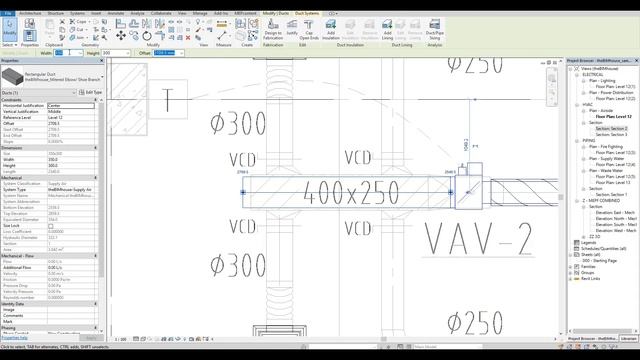Click the Cut clipboard icon
This screenshot has width=640, height=360.
coord(62,22)
